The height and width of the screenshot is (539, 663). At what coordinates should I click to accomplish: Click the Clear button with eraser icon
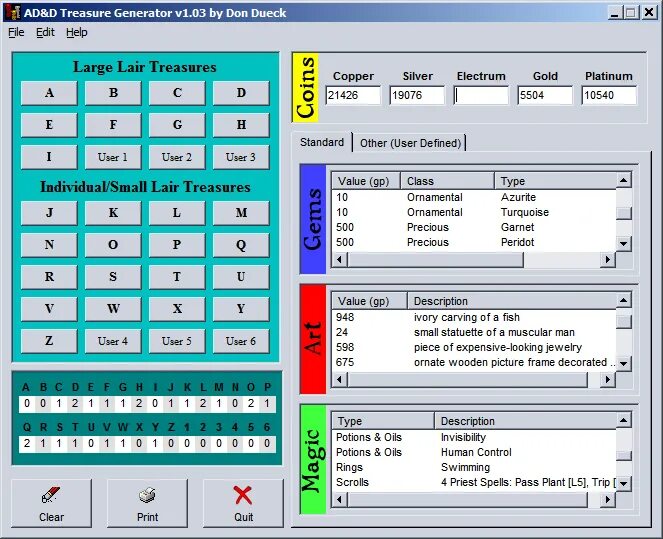[51, 503]
